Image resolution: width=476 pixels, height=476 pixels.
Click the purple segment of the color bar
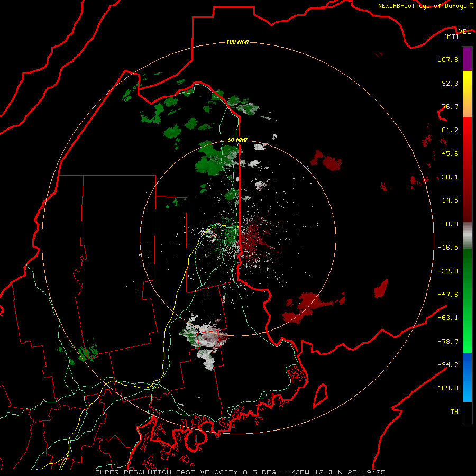467,59
